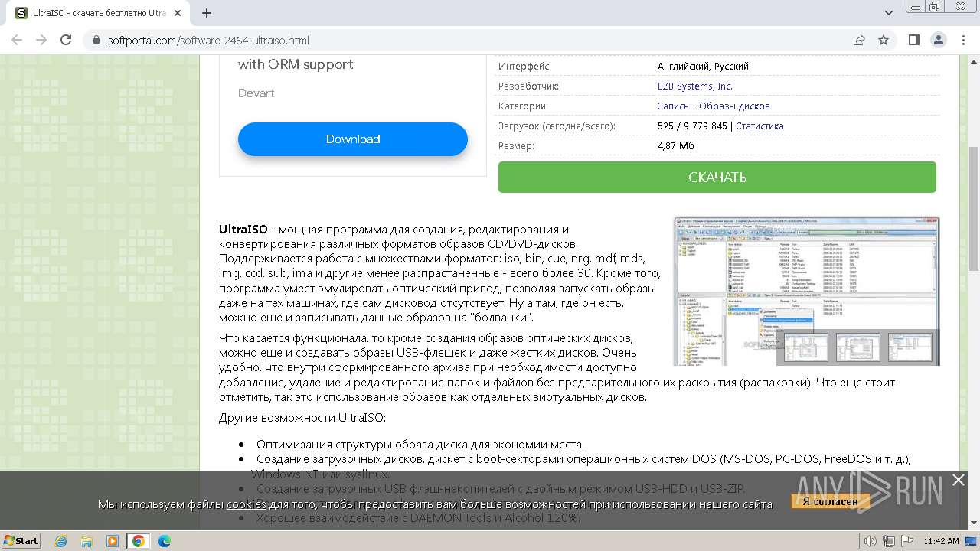Click bold UltraISO heading word
The height and width of the screenshot is (551, 980).
(x=243, y=229)
